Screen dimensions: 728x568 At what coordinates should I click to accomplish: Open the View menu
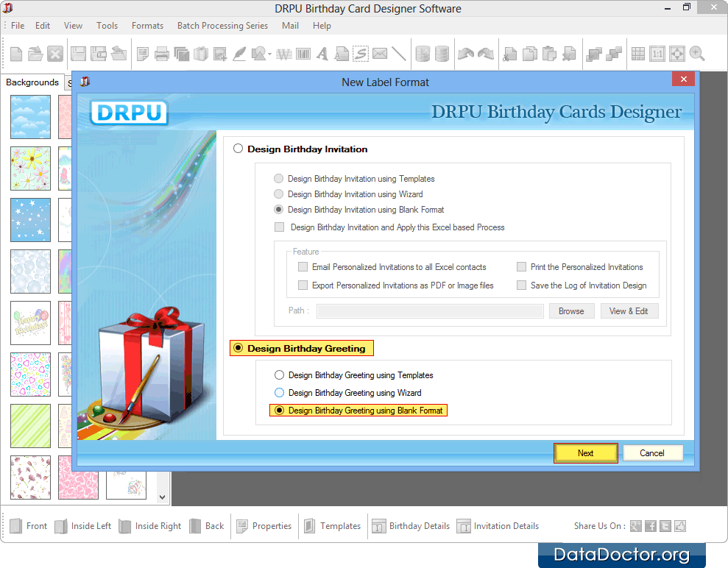tap(73, 26)
